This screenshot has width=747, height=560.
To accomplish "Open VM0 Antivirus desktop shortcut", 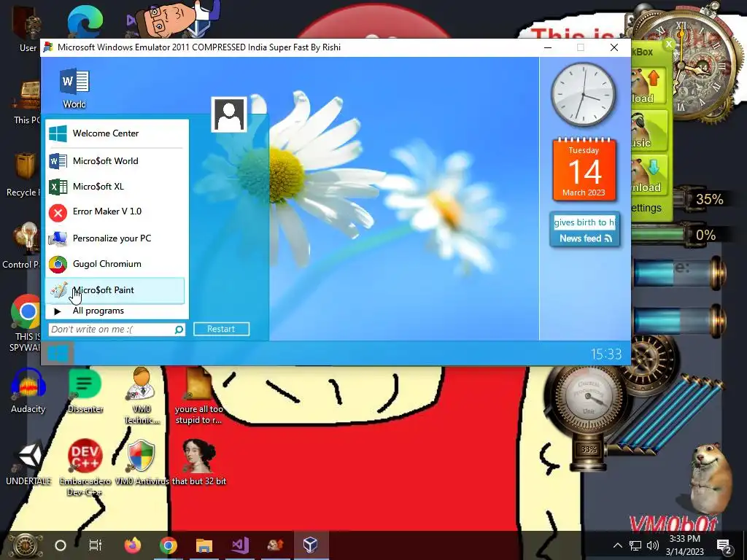I will (142, 462).
